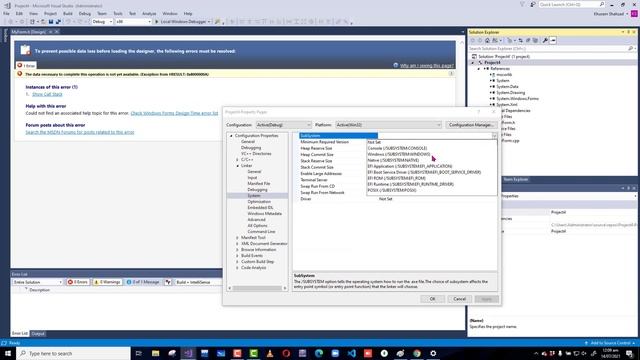Expand the Build Events node
This screenshot has height=360, width=640.
tap(237, 256)
